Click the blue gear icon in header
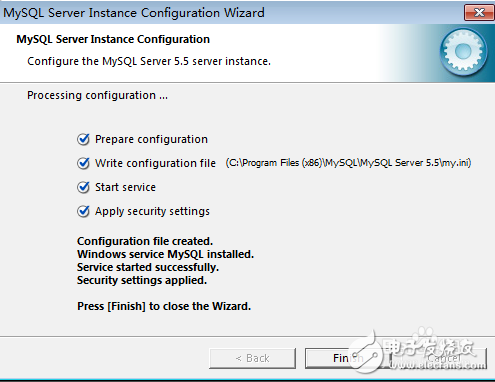495x382 pixels. tap(463, 52)
